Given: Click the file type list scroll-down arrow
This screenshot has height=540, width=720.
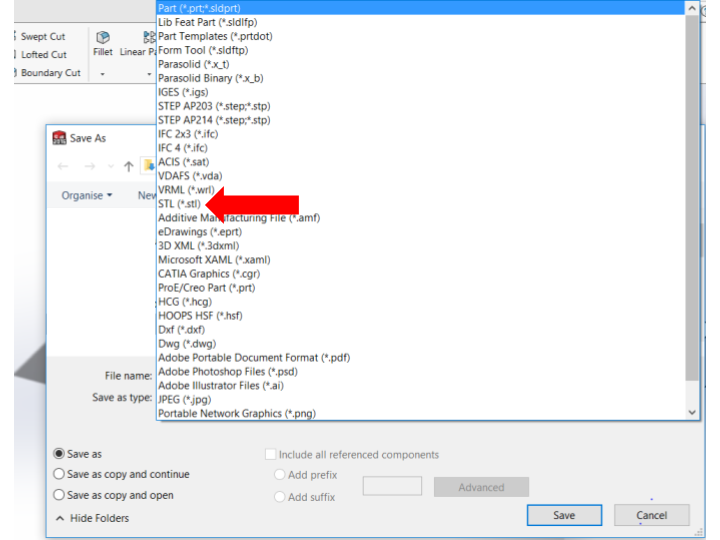Looking at the screenshot, I should coord(692,412).
